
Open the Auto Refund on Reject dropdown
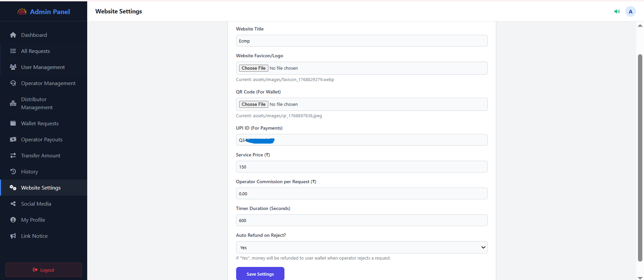(x=362, y=248)
